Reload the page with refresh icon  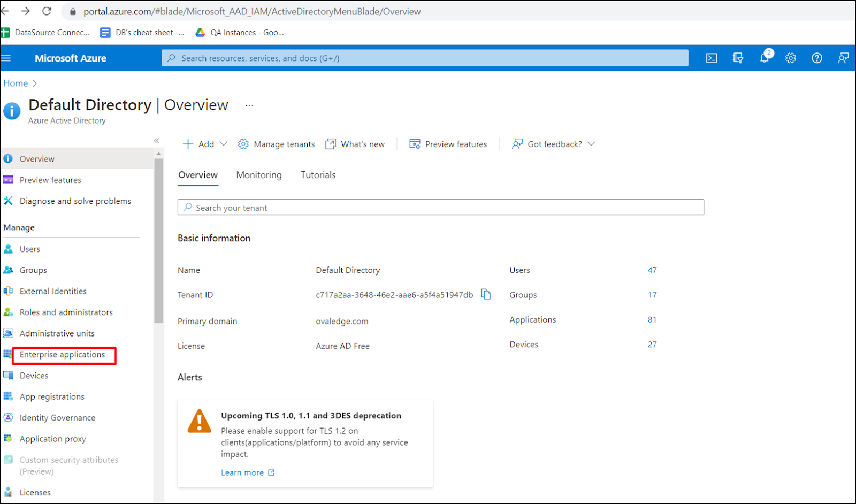(x=47, y=11)
